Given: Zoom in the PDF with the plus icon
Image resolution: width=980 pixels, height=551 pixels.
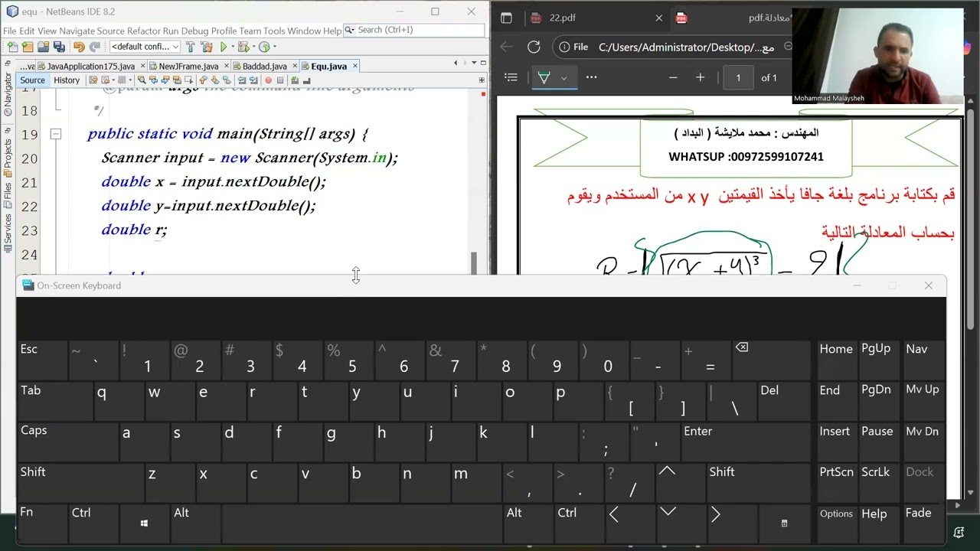Looking at the screenshot, I should (x=700, y=77).
